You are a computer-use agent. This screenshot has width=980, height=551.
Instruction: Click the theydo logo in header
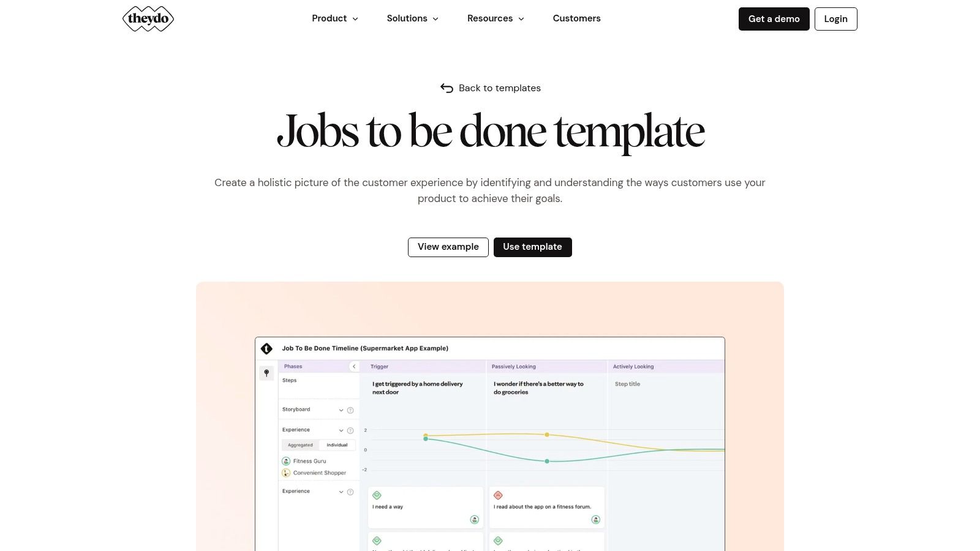(148, 19)
